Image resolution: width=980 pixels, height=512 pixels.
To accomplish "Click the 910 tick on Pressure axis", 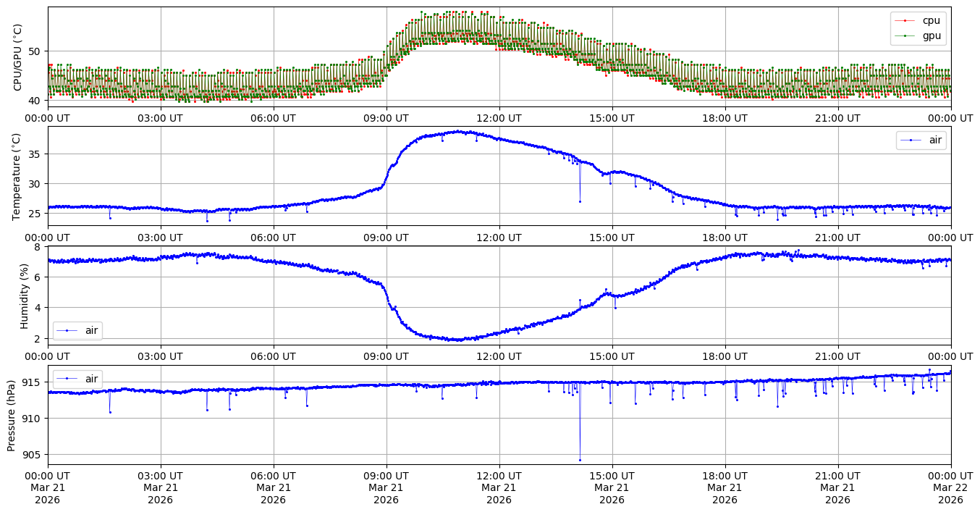I will (x=32, y=419).
